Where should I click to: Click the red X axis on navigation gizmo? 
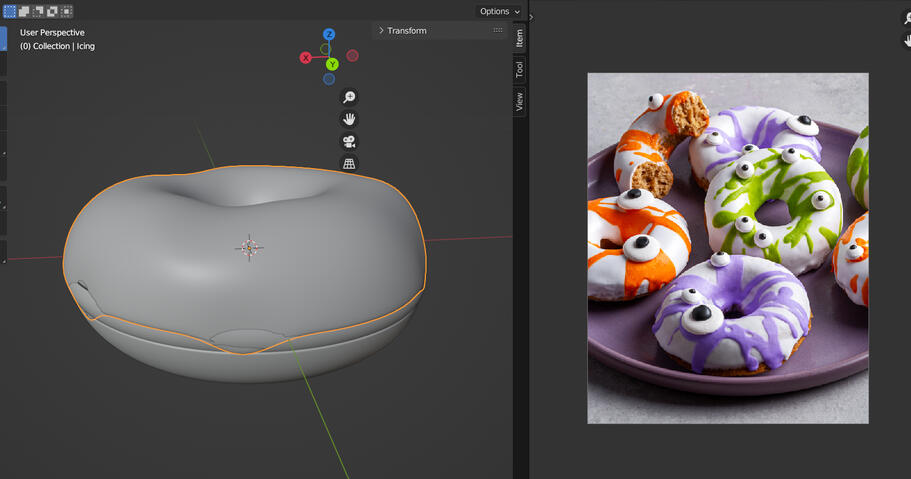[x=306, y=58]
